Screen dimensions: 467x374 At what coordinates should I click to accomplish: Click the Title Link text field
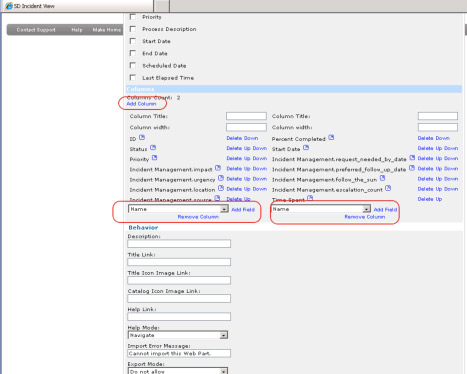[179, 262]
